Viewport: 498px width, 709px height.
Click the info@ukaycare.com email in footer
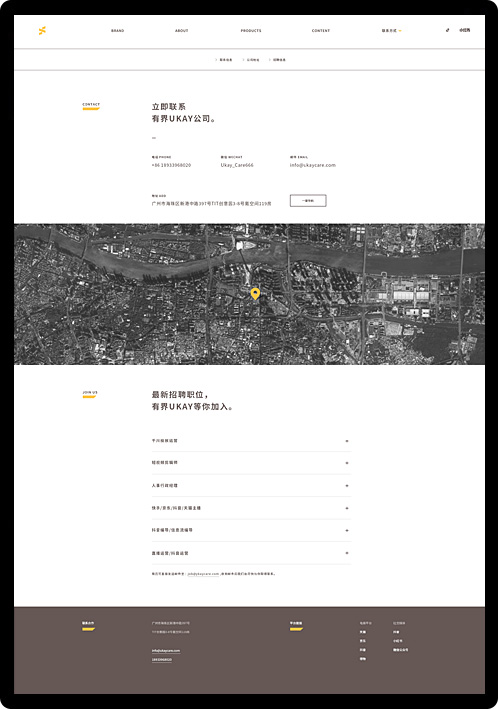[166, 651]
